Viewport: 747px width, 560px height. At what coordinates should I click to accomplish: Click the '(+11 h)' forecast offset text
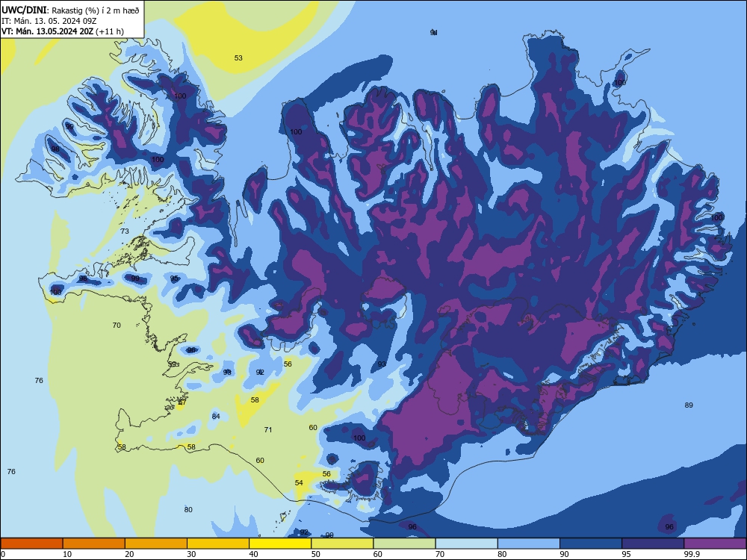pyautogui.click(x=110, y=31)
